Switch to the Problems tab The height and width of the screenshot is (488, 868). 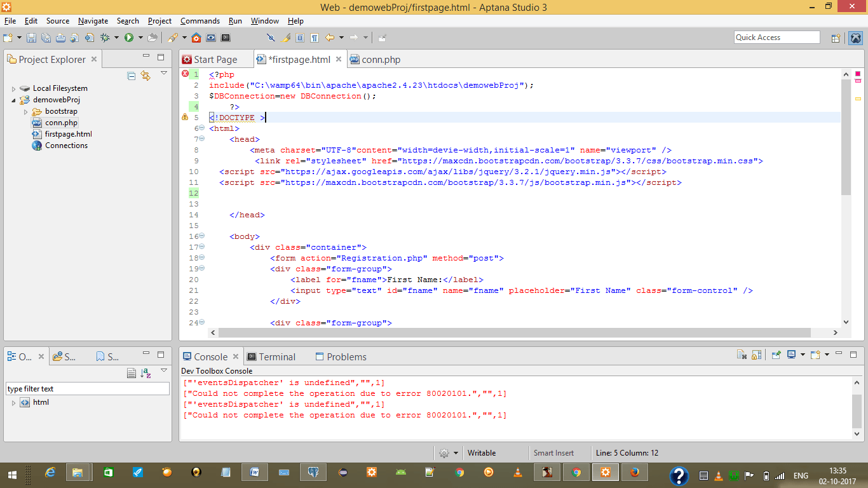pos(346,357)
